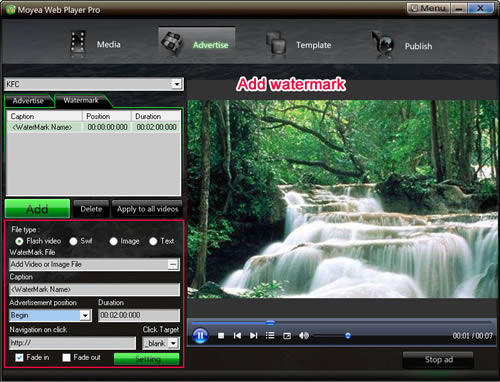Click the Publish globe icon
Screen dimensions: 500x382
[x=383, y=44]
